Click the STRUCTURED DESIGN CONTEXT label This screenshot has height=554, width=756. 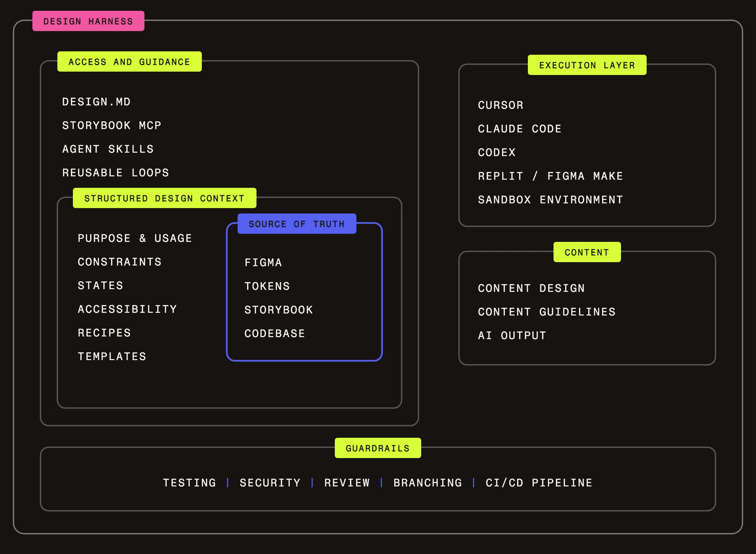coord(165,198)
